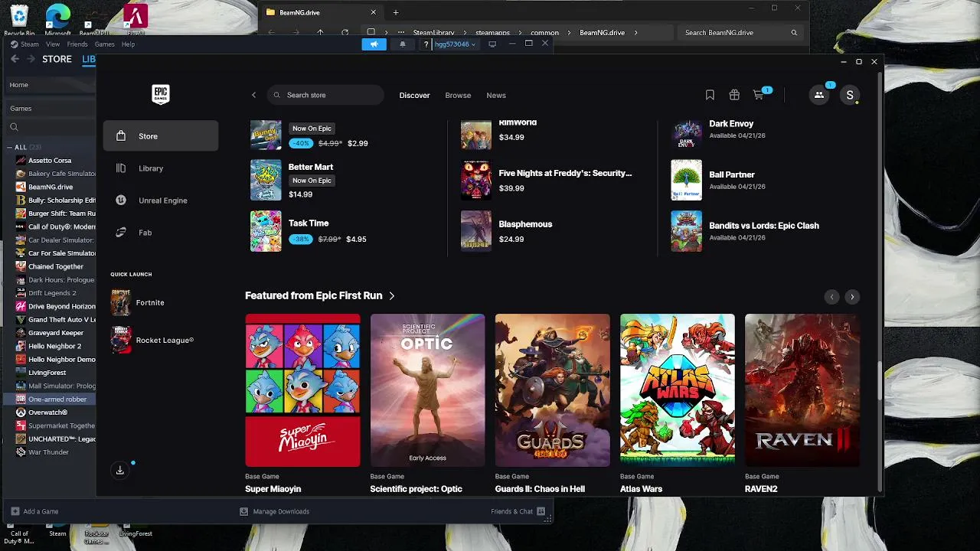Click the Search BeamNG.drive field in Explorer

[x=740, y=33]
